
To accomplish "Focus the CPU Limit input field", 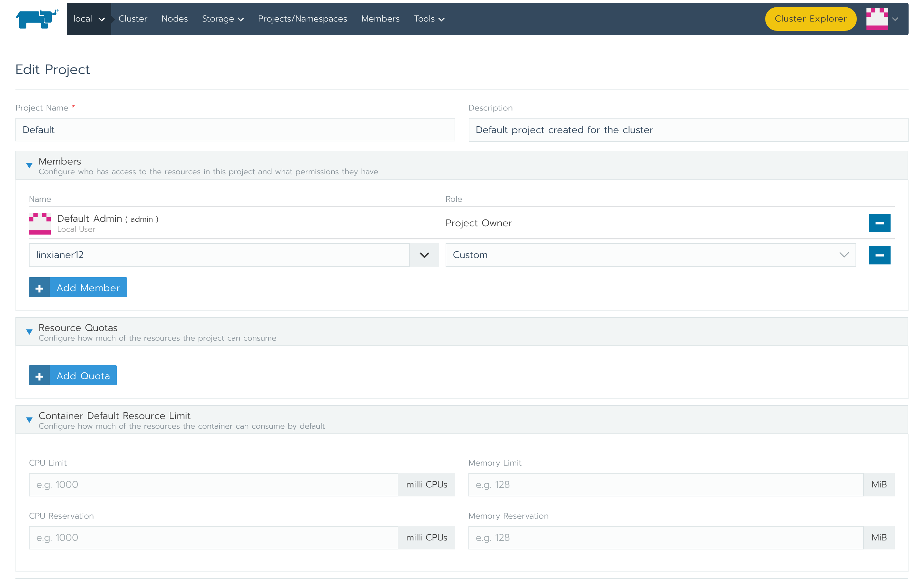I will coord(213,485).
